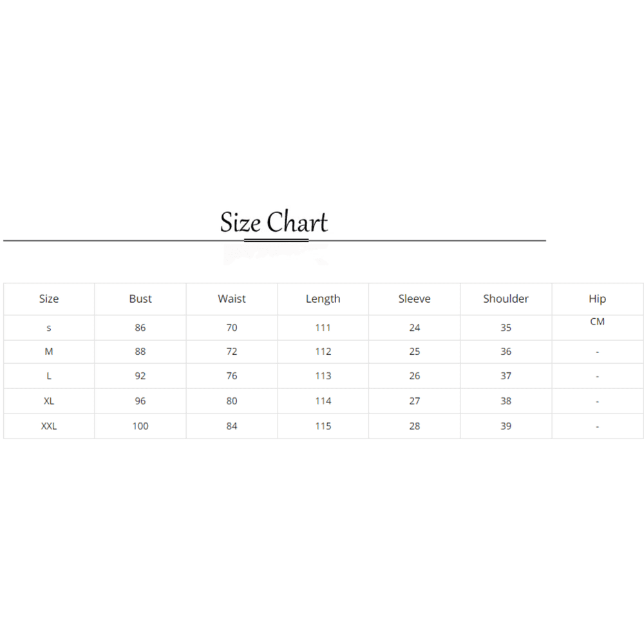The width and height of the screenshot is (644, 644).
Task: Select the length value 111
Action: coord(323,328)
